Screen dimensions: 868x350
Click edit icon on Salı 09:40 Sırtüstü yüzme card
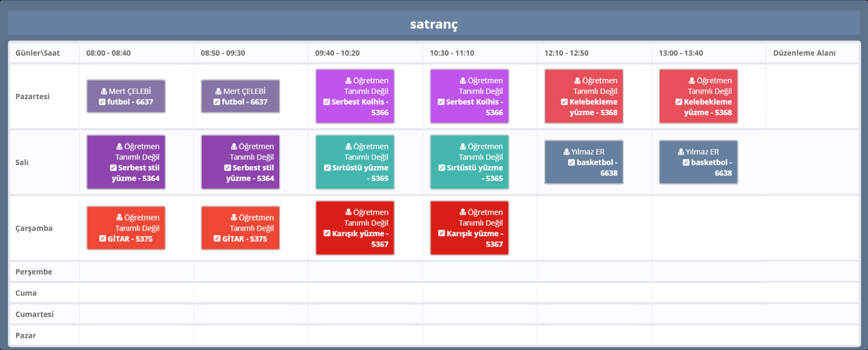pyautogui.click(x=327, y=168)
